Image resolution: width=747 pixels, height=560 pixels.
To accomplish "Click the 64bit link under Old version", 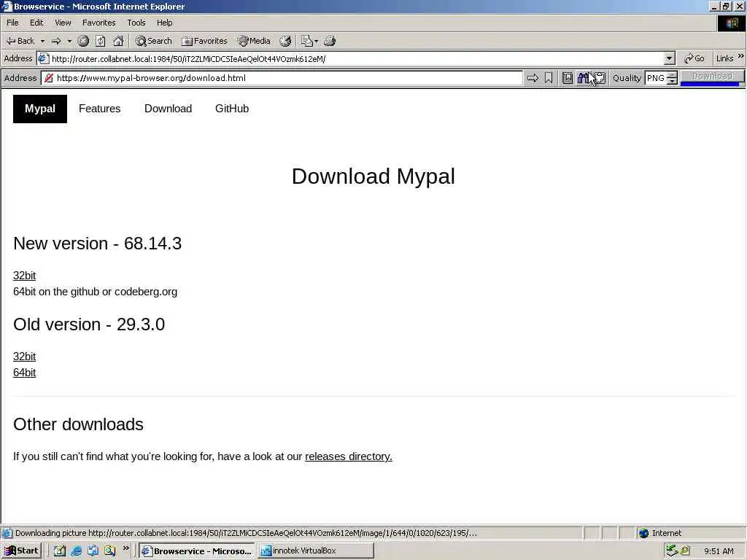I will click(24, 373).
